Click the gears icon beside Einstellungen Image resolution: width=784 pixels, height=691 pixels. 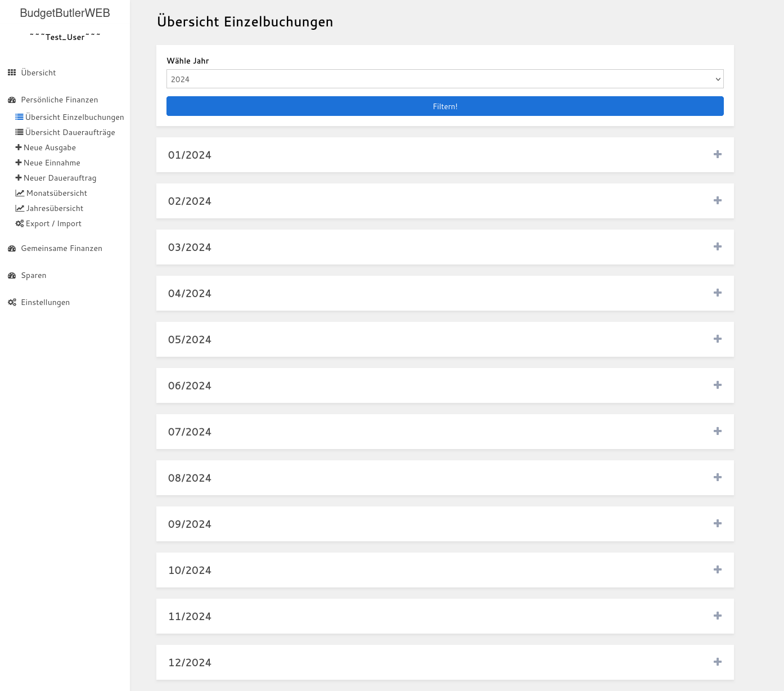(x=12, y=302)
